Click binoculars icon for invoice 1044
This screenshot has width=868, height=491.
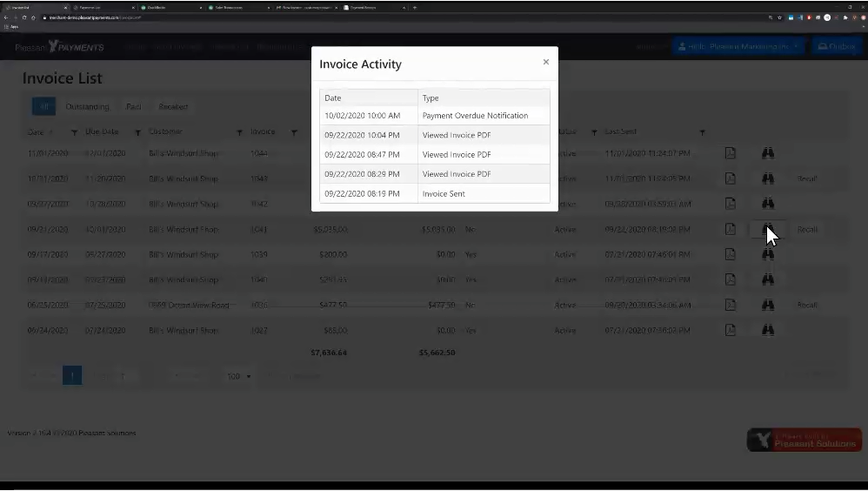(x=768, y=153)
